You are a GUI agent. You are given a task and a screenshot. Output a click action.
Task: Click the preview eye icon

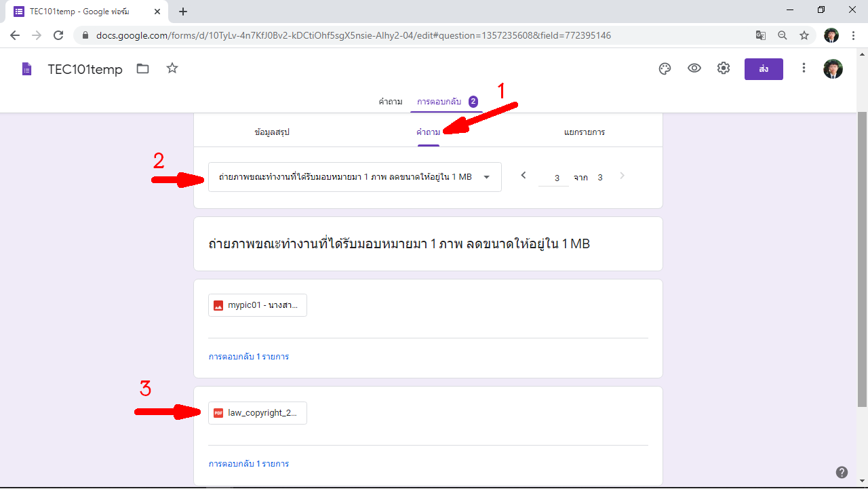click(694, 69)
